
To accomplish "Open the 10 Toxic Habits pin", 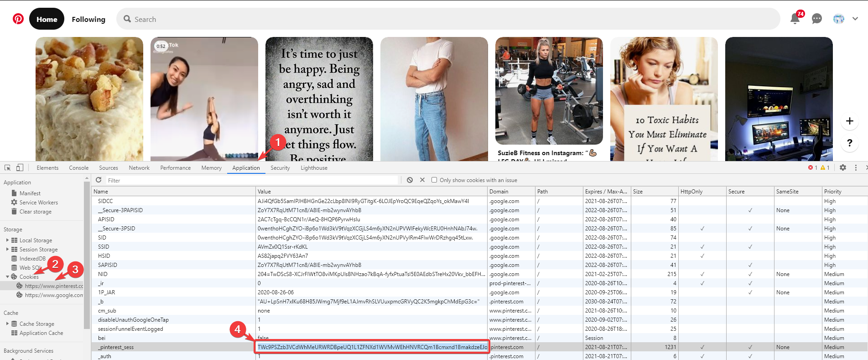I will coord(664,99).
